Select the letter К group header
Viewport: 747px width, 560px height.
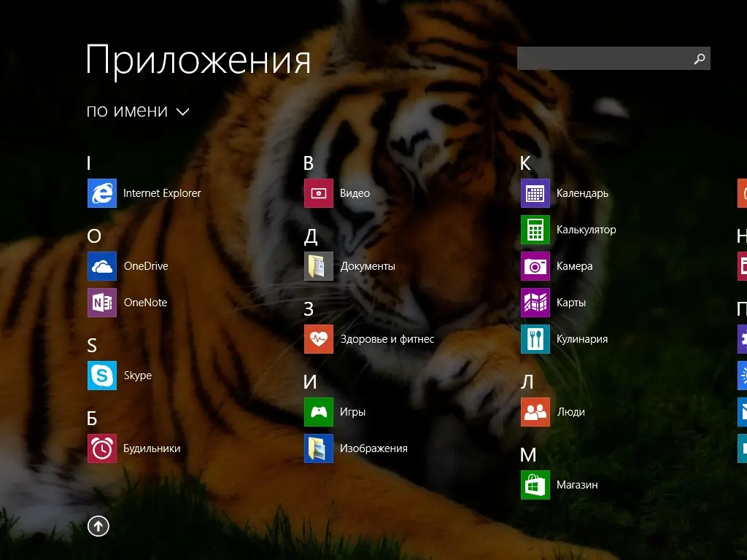(525, 163)
